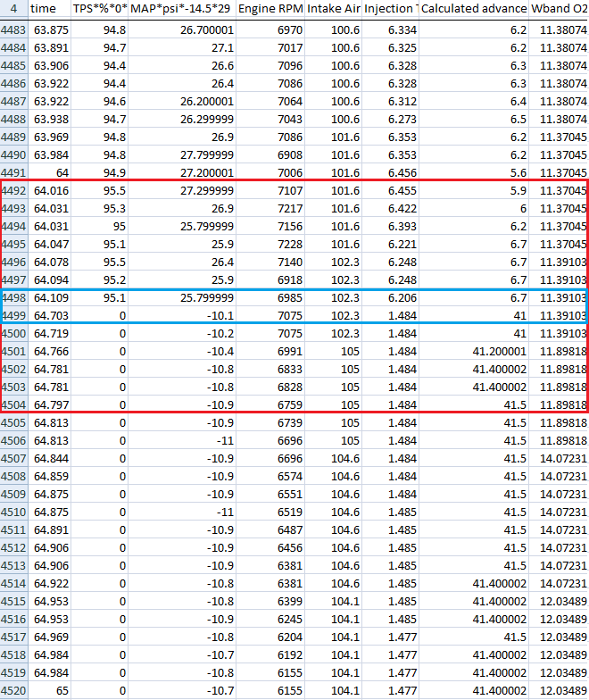Click row header 4504

pyautogui.click(x=14, y=405)
